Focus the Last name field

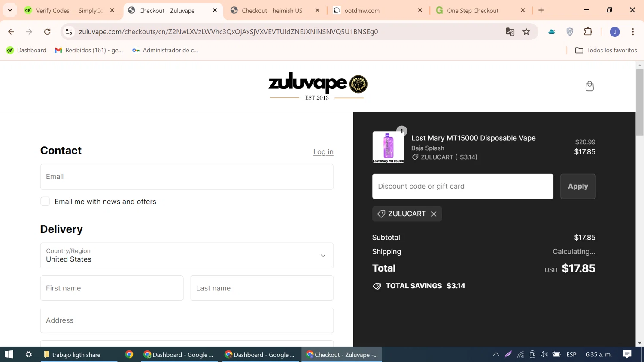[262, 288]
